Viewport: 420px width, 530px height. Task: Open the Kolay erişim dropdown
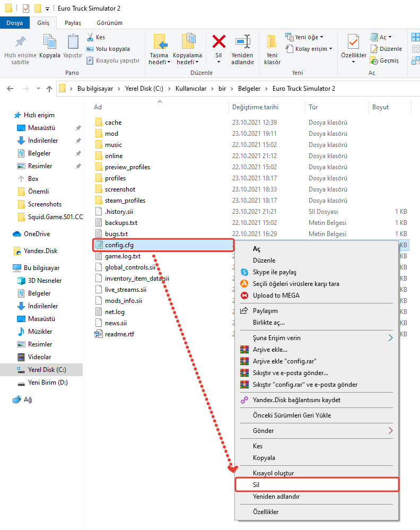point(309,49)
